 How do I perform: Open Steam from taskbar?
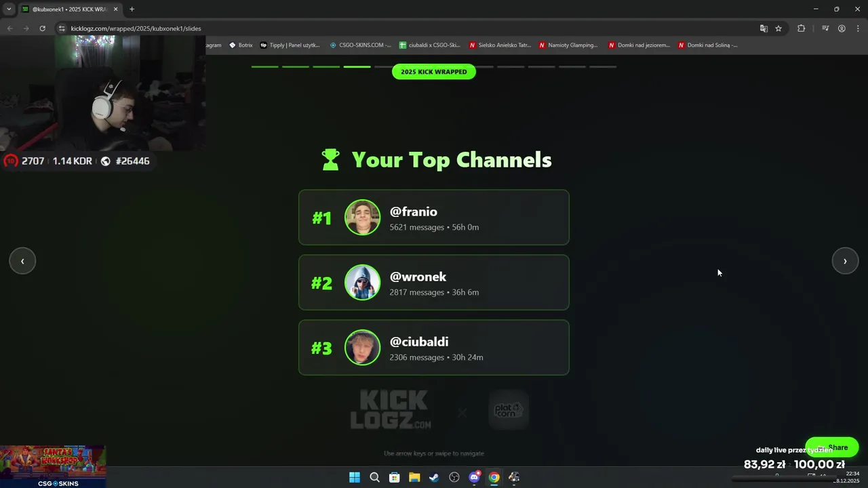[x=434, y=477]
